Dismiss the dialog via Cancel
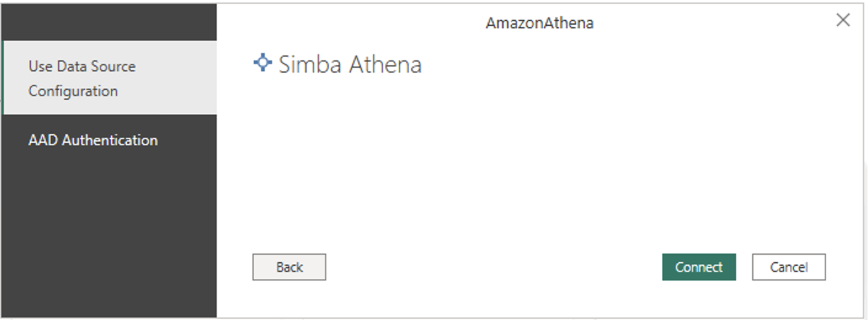The width and height of the screenshot is (868, 320). 789,267
